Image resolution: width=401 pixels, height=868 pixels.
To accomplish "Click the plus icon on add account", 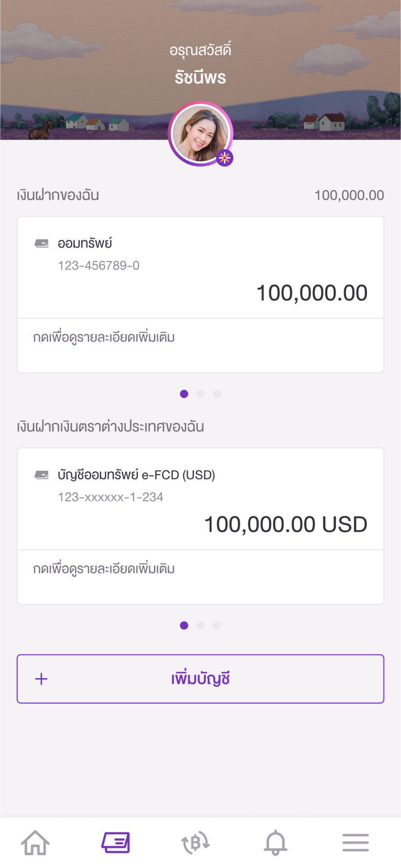I will (42, 679).
